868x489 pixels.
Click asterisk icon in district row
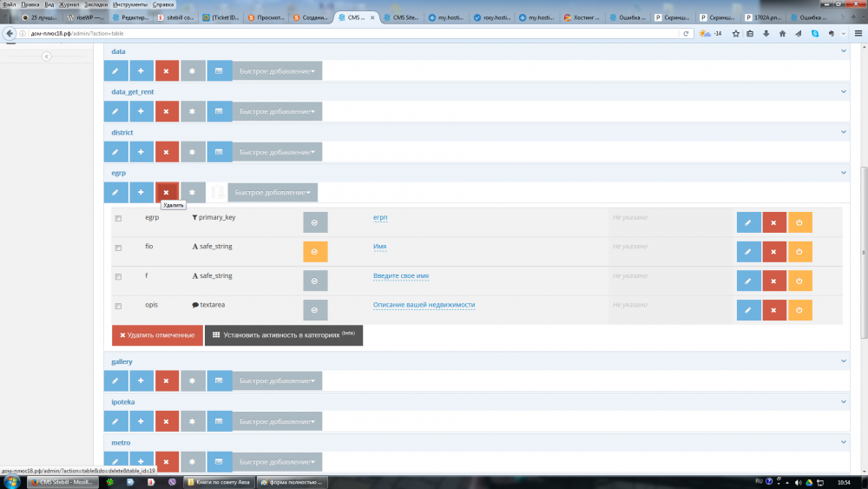193,152
